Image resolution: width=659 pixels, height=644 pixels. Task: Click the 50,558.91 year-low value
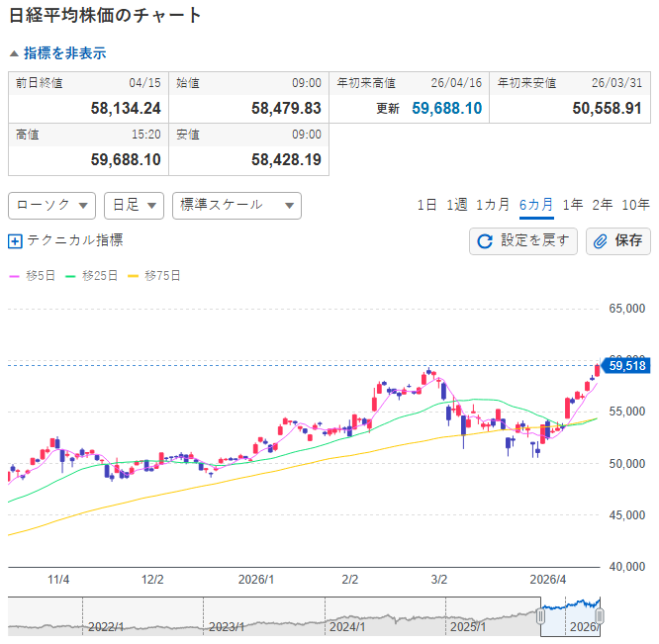(607, 109)
